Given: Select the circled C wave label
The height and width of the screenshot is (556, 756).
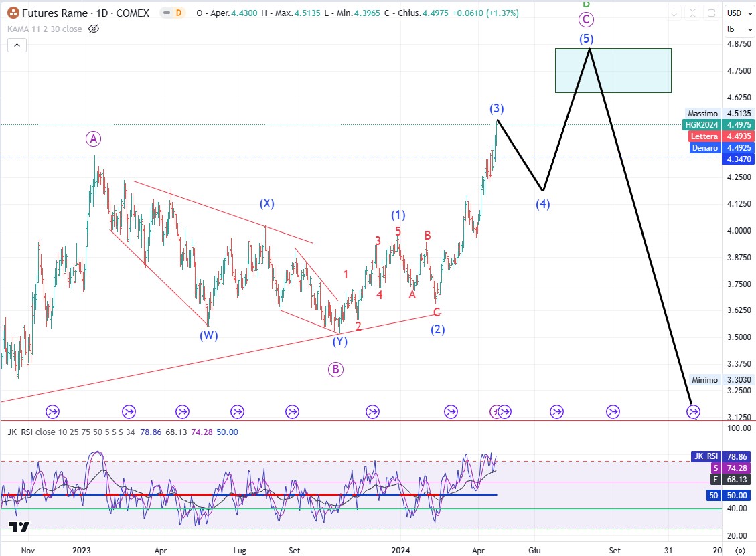Looking at the screenshot, I should (x=586, y=20).
